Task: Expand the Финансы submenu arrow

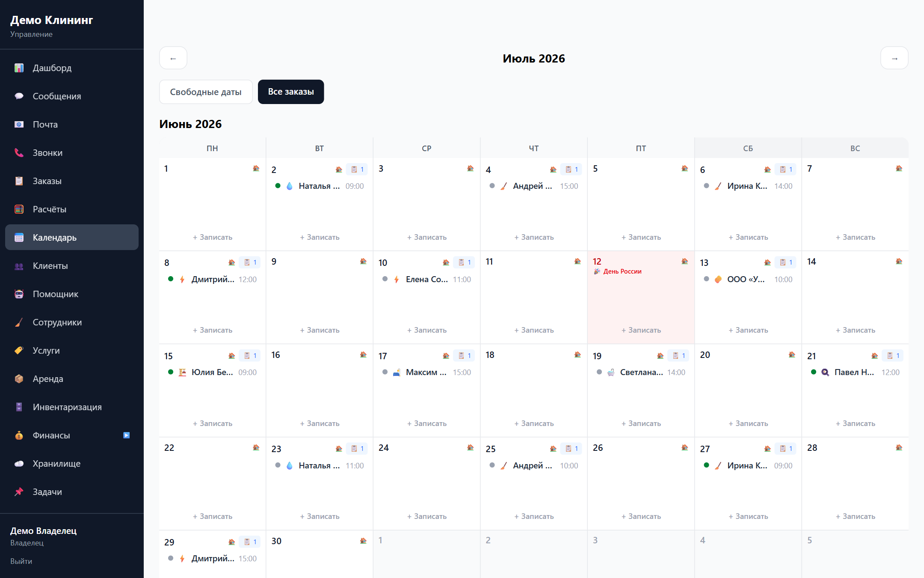Action: (x=127, y=435)
